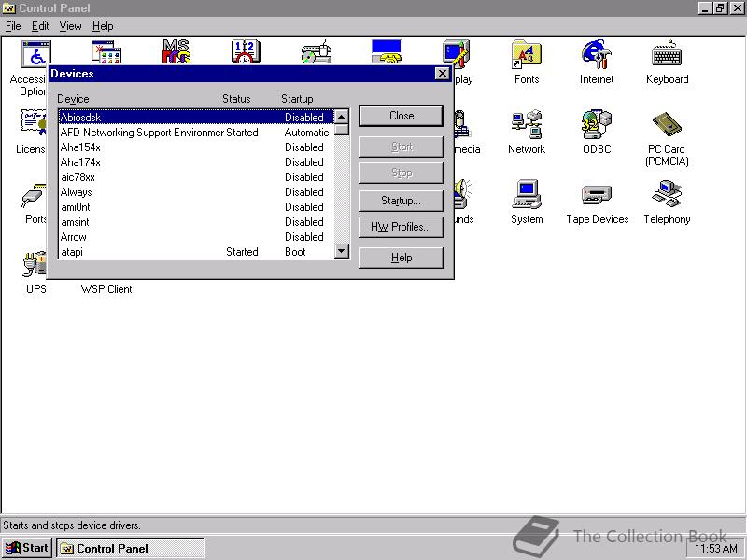747x560 pixels.
Task: Open the Dial-Up Monitor telephone icon
Action: point(387,51)
